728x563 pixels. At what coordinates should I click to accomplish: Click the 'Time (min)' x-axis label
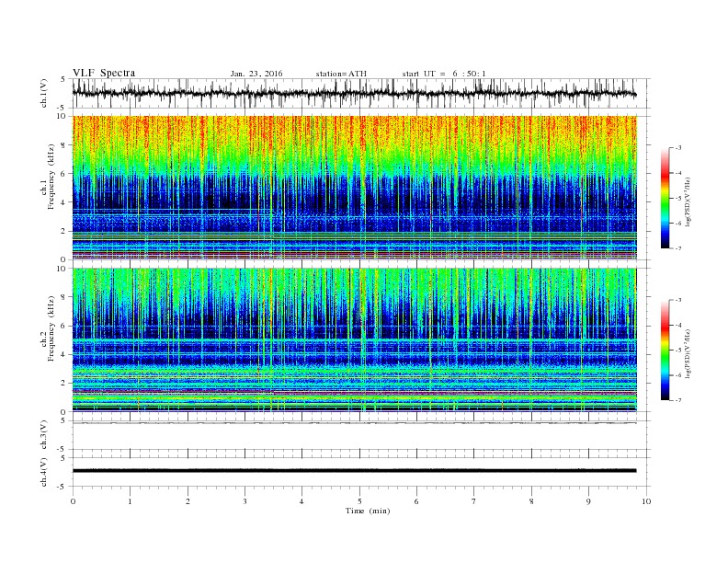click(368, 511)
